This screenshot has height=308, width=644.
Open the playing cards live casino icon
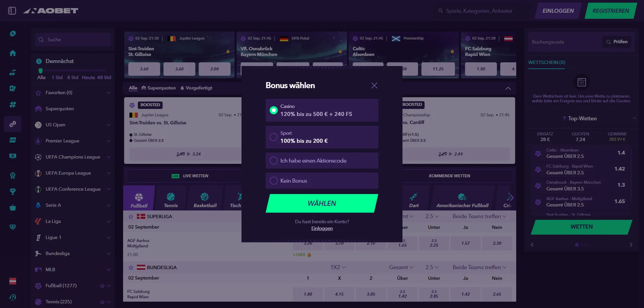(13, 88)
